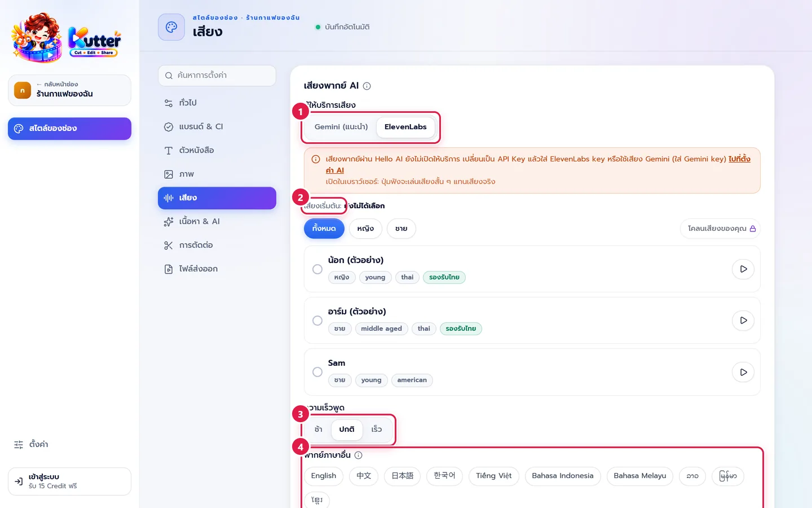Open the เสียง section
Viewport: 812px width, 508px height.
[217, 198]
